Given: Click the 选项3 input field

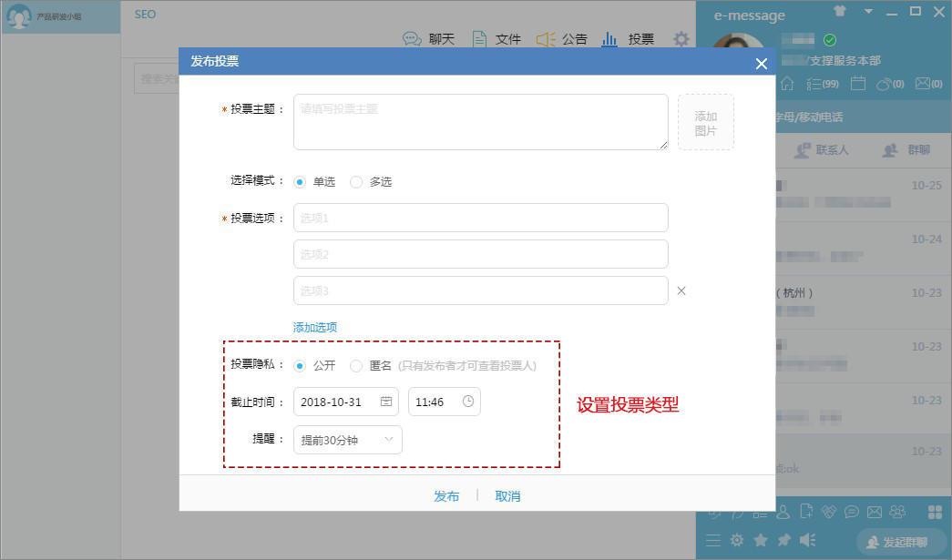Looking at the screenshot, I should click(480, 290).
